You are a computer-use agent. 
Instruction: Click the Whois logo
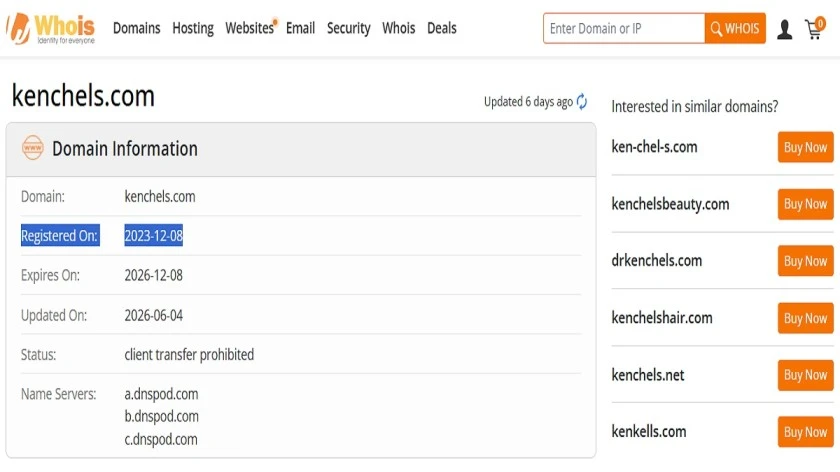(51, 28)
